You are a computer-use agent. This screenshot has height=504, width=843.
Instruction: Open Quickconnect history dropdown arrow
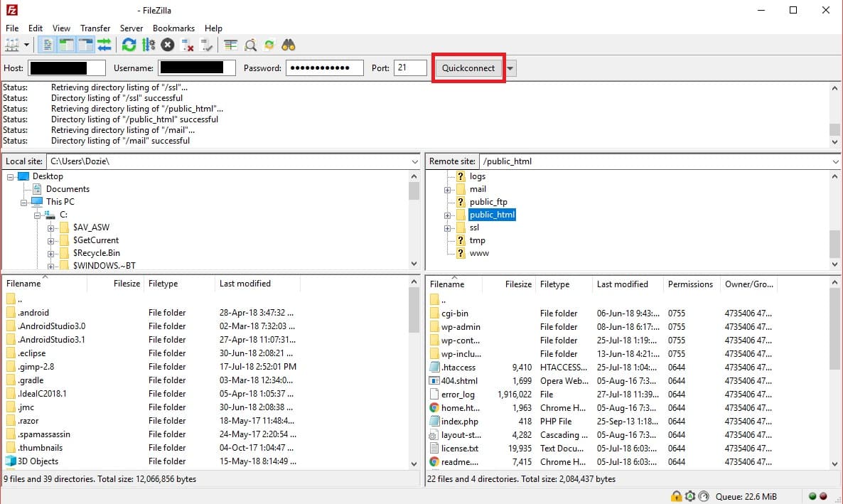point(510,68)
